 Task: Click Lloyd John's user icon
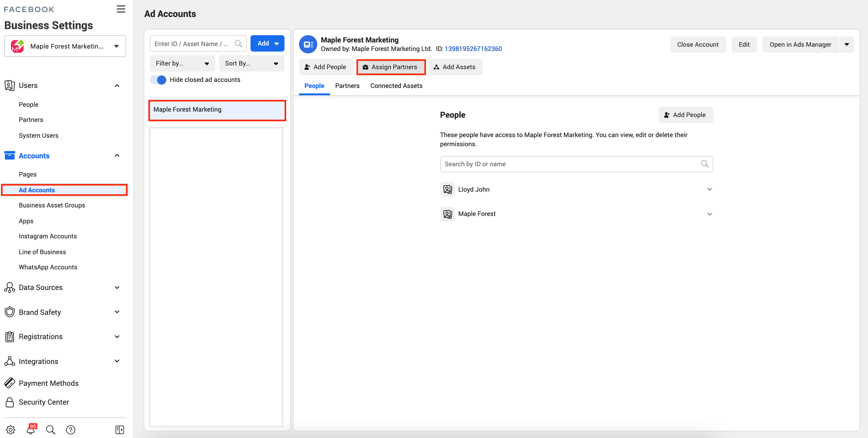click(447, 189)
